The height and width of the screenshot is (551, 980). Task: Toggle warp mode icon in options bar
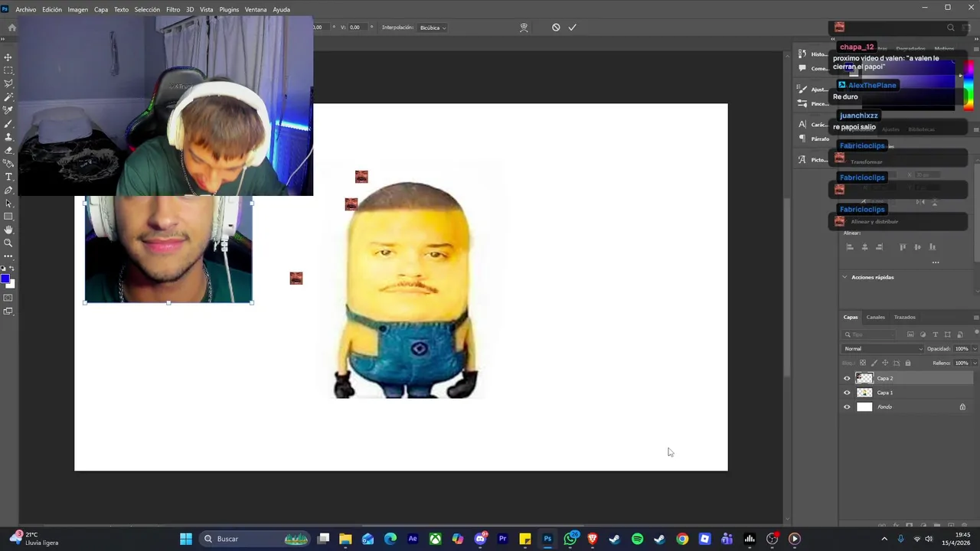point(524,28)
